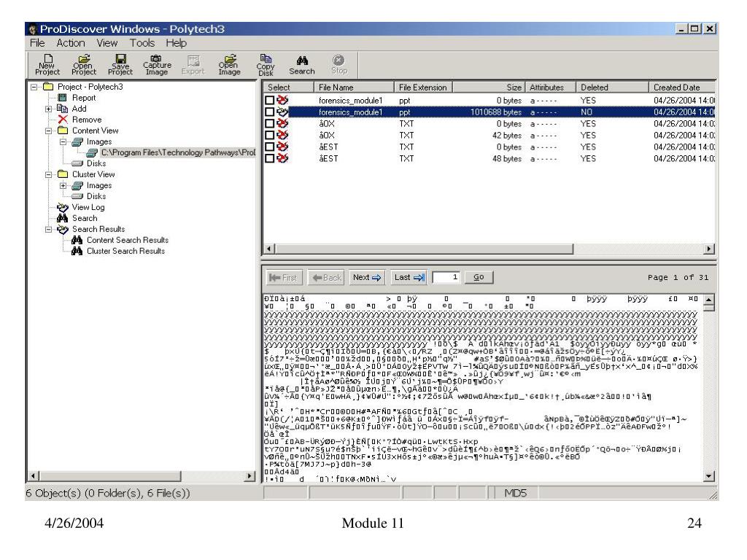The width and height of the screenshot is (747, 560).
Task: Check the box for 0 bytes åOX file
Action: (x=270, y=123)
